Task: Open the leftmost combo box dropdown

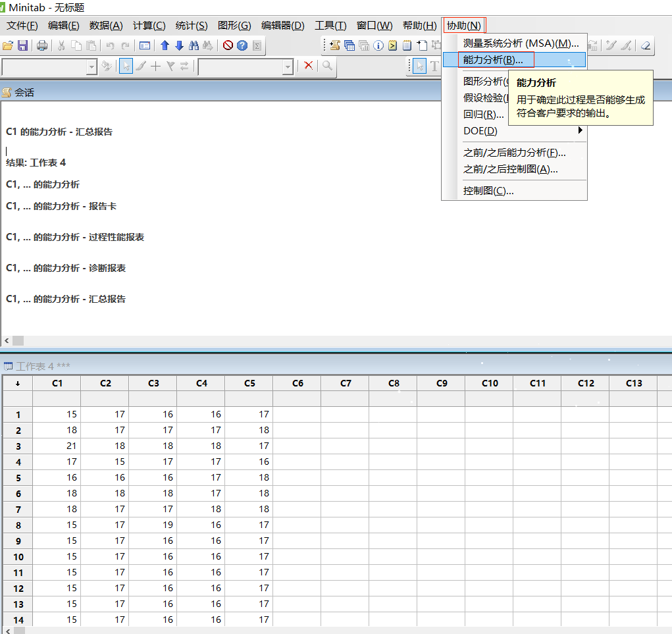Action: coord(93,65)
